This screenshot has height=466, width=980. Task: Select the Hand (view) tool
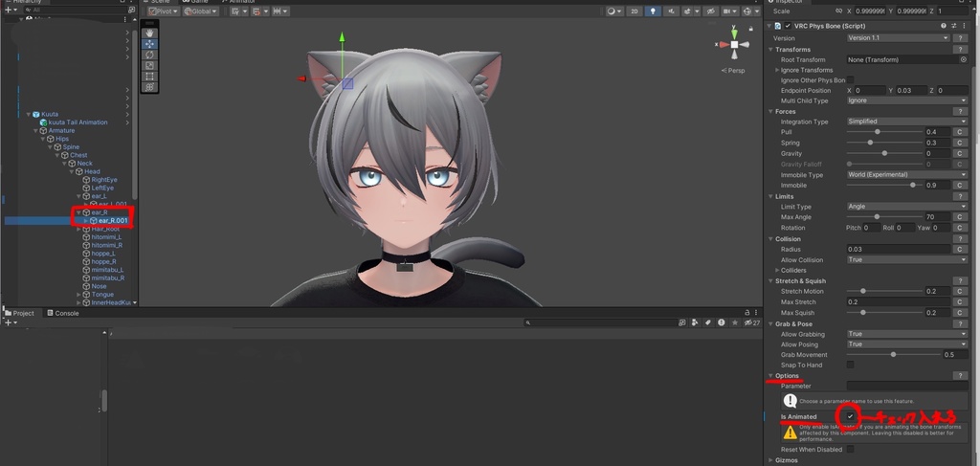click(149, 33)
